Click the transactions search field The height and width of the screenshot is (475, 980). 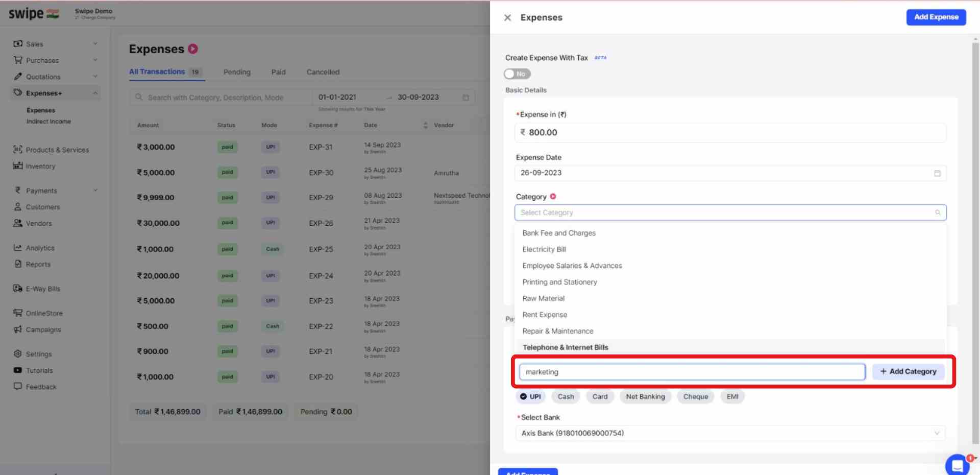click(220, 97)
